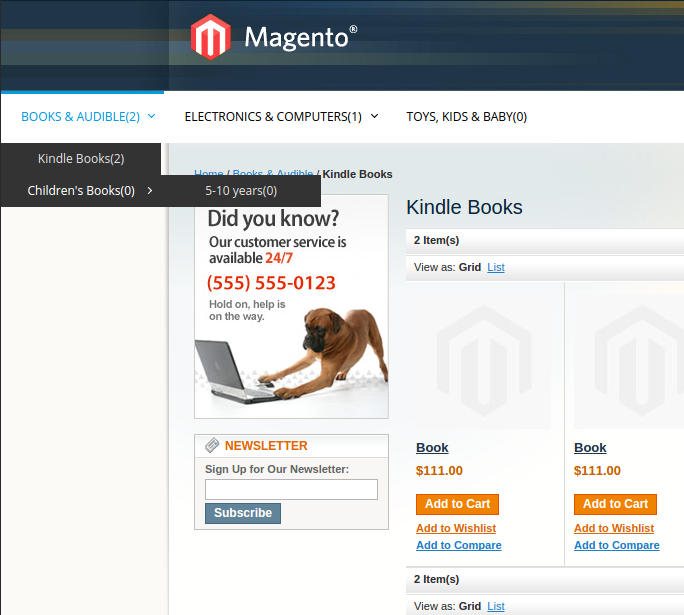Click the NEWSLETTER block heading
684x615 pixels.
tap(266, 446)
